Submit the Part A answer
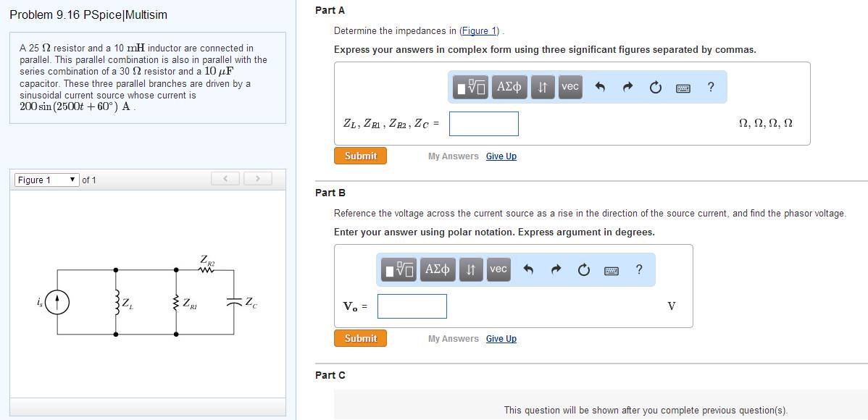The width and height of the screenshot is (868, 420). [360, 156]
